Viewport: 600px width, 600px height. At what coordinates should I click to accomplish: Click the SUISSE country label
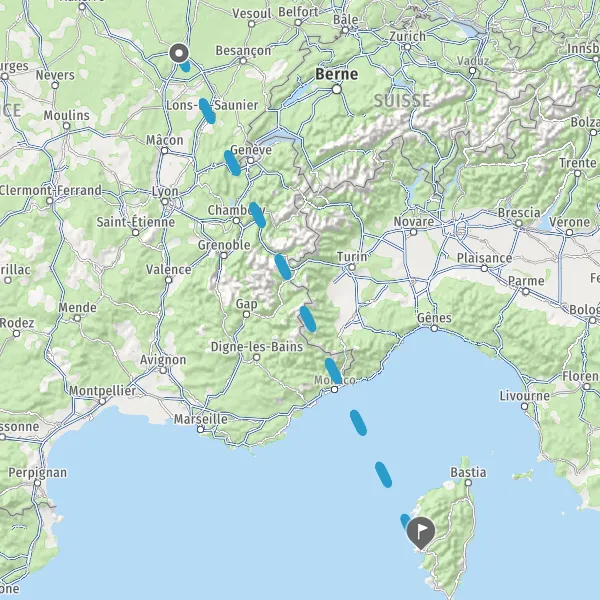click(x=402, y=101)
